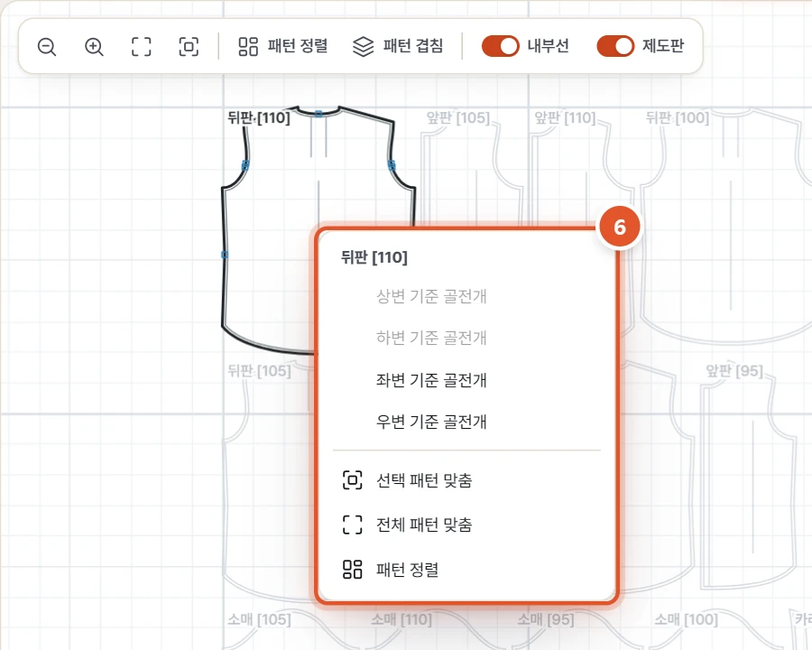Image resolution: width=812 pixels, height=650 pixels.
Task: Click left side seam blue notch on 뒤판 [110]
Action: pyautogui.click(x=225, y=255)
